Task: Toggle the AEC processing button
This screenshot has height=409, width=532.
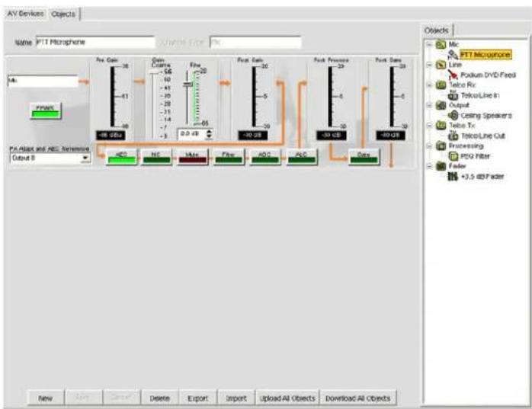Action: pyautogui.click(x=121, y=157)
